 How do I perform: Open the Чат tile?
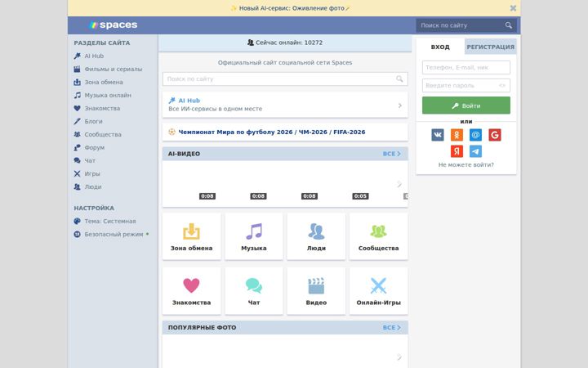[x=254, y=291]
